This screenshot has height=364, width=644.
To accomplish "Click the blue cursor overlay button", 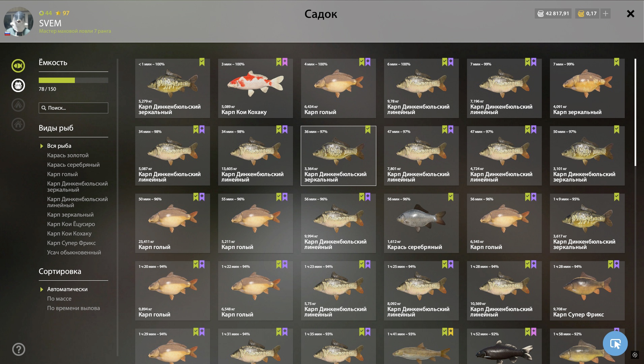I will (615, 343).
